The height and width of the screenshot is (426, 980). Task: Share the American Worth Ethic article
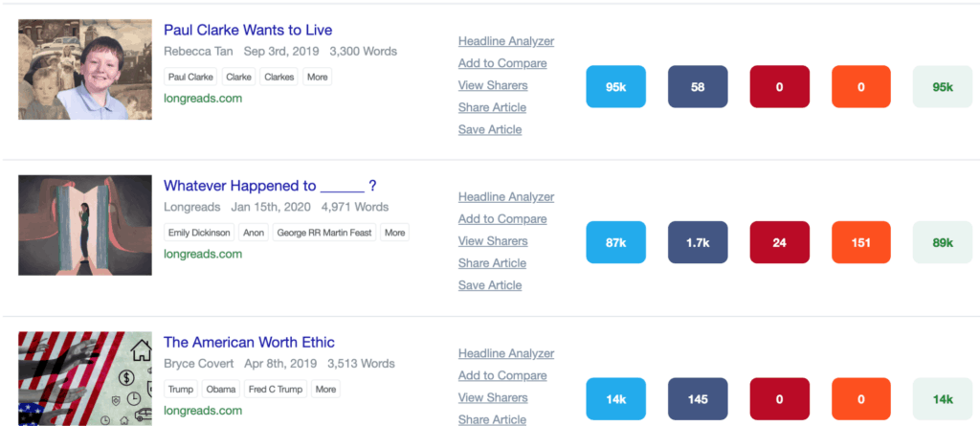tap(492, 419)
